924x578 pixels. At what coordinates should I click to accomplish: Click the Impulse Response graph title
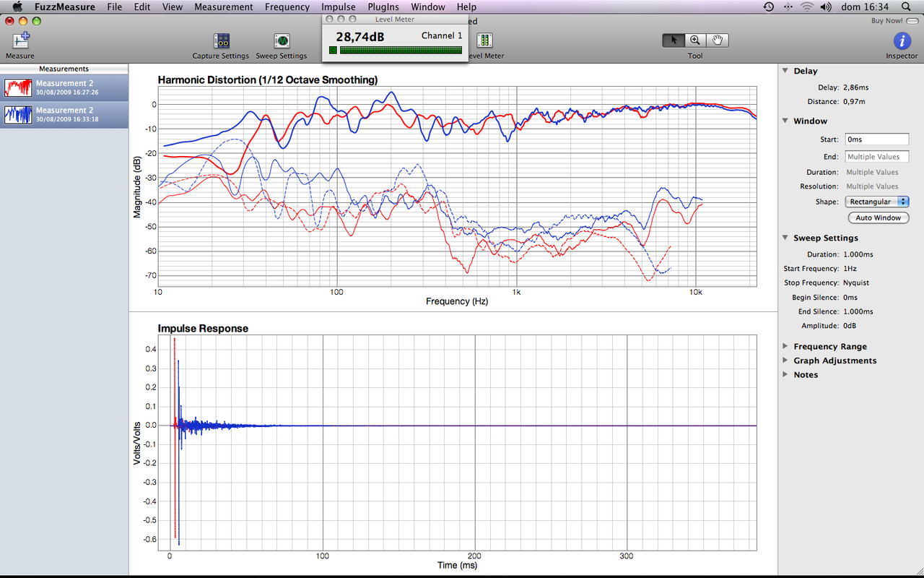click(x=203, y=328)
